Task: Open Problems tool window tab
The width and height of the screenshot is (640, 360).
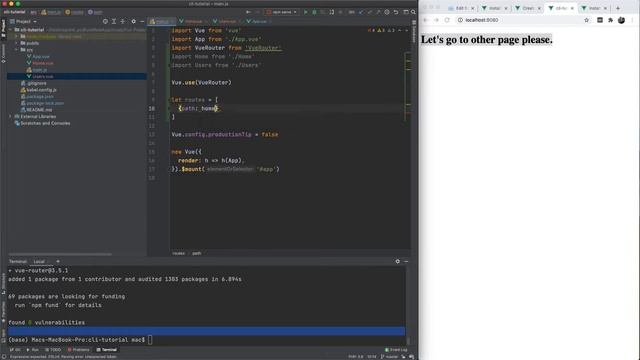Action: [78, 350]
